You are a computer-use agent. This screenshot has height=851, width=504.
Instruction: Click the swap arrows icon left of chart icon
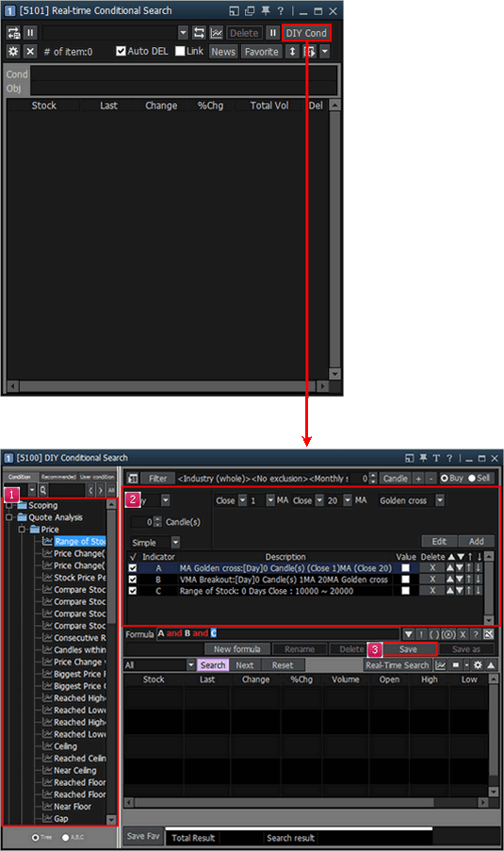pos(199,33)
